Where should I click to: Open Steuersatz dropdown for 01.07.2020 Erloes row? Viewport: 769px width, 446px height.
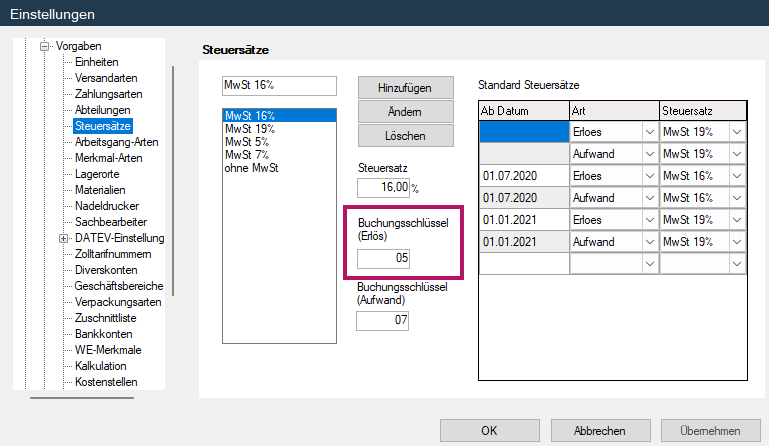pos(738,176)
